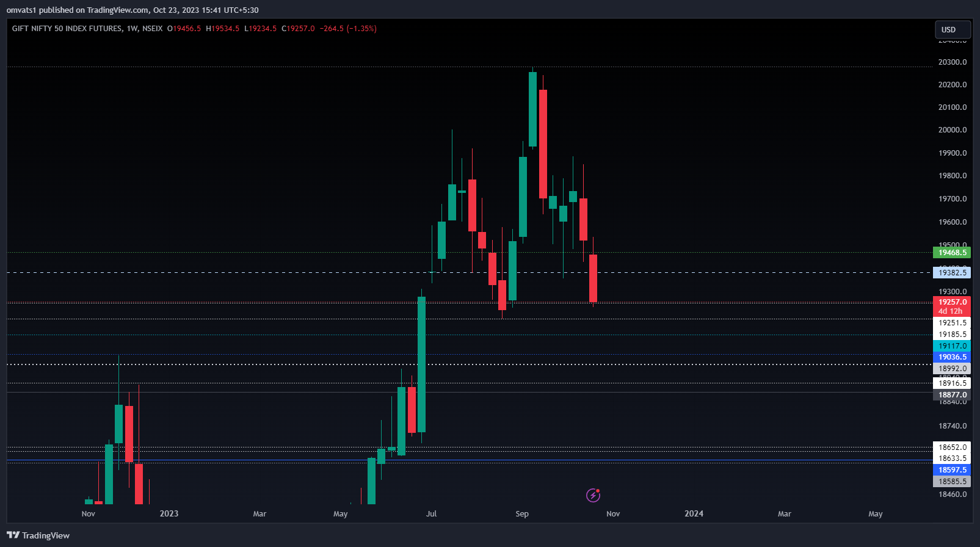Click the omvats1 published header text
The image size is (980, 547).
tap(132, 10)
